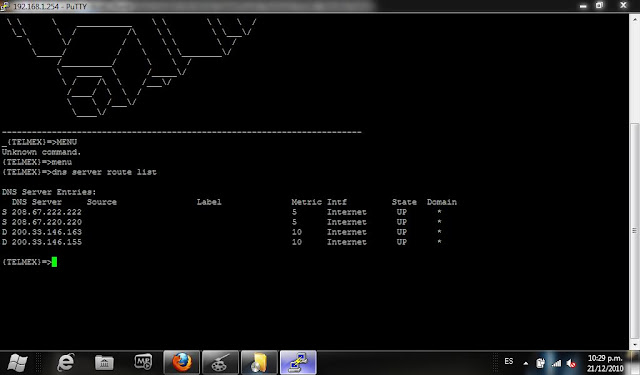
Task: Click the Source column header
Action: click(x=102, y=202)
